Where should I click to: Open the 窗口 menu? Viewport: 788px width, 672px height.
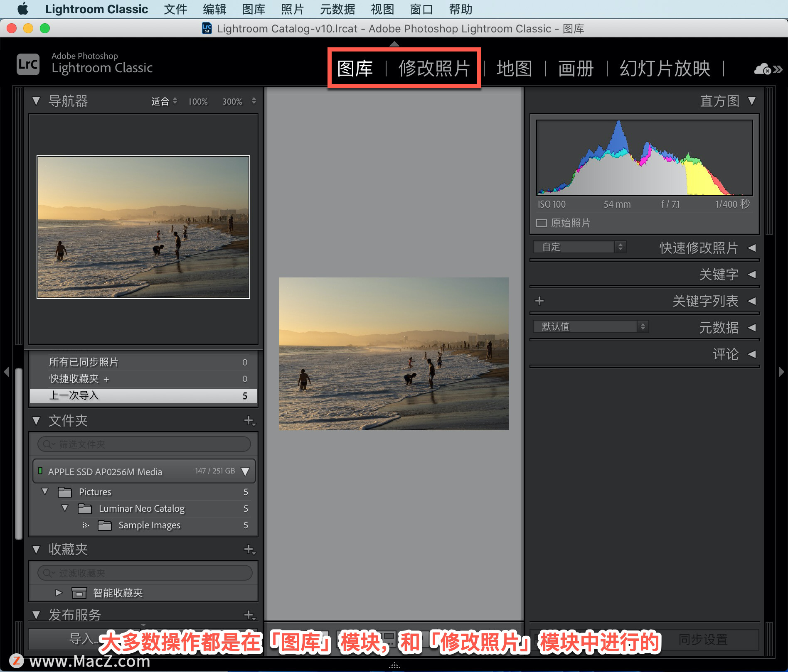coord(421,9)
